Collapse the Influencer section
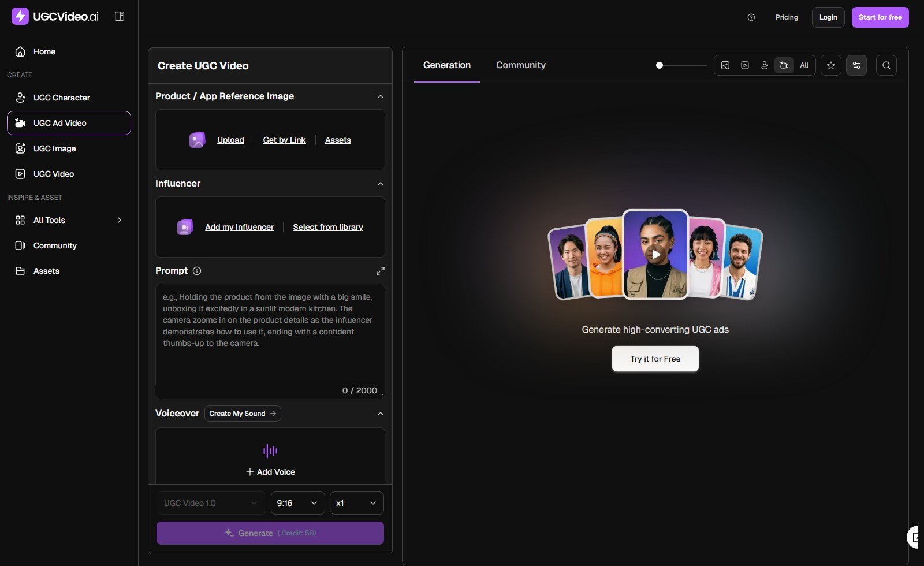 [x=381, y=184]
